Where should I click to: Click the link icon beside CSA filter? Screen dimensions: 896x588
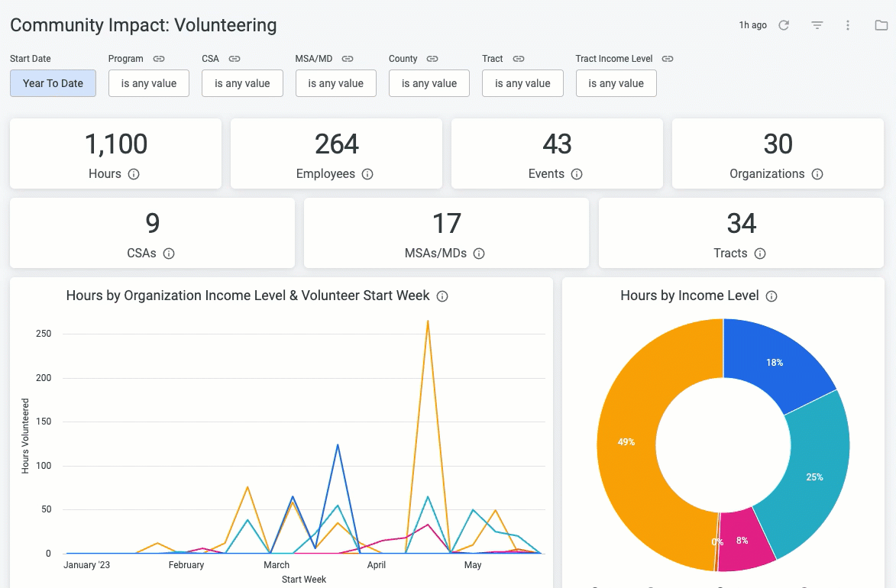(235, 59)
